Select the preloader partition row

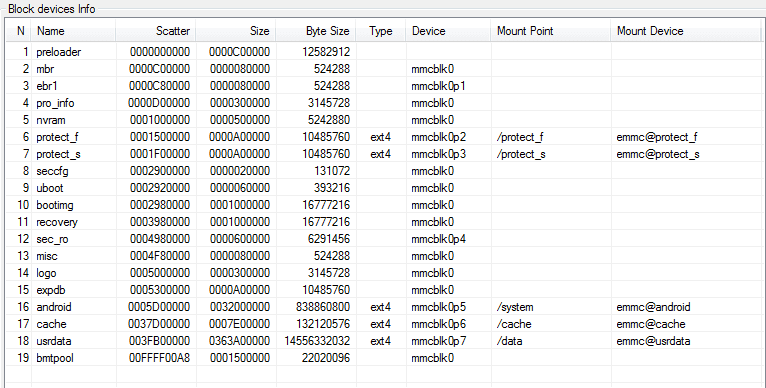(383, 52)
